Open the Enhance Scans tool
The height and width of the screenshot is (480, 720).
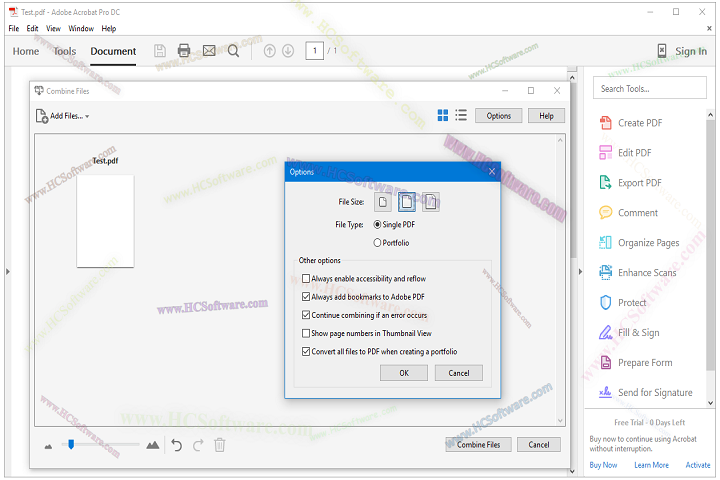pyautogui.click(x=637, y=273)
